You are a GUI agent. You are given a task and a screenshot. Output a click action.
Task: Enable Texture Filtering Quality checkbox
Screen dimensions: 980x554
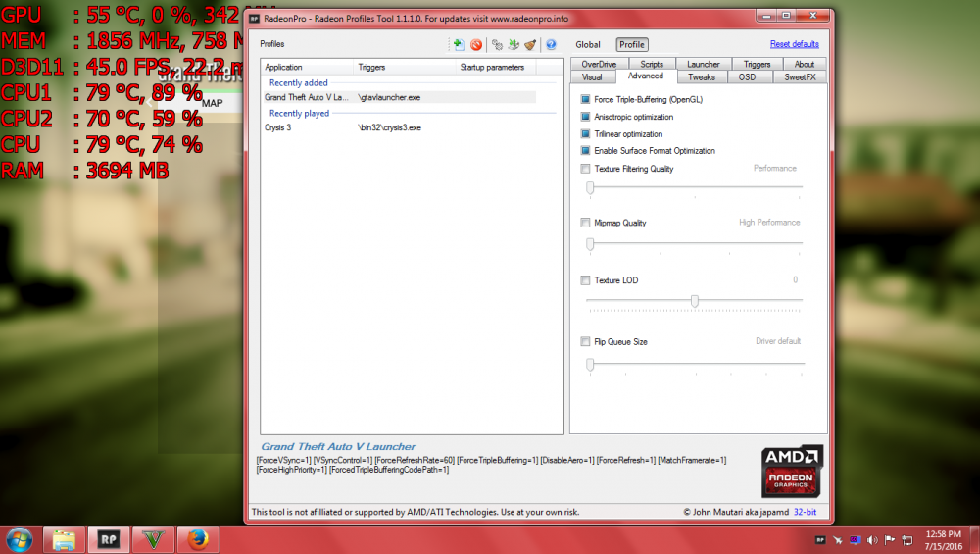(586, 169)
